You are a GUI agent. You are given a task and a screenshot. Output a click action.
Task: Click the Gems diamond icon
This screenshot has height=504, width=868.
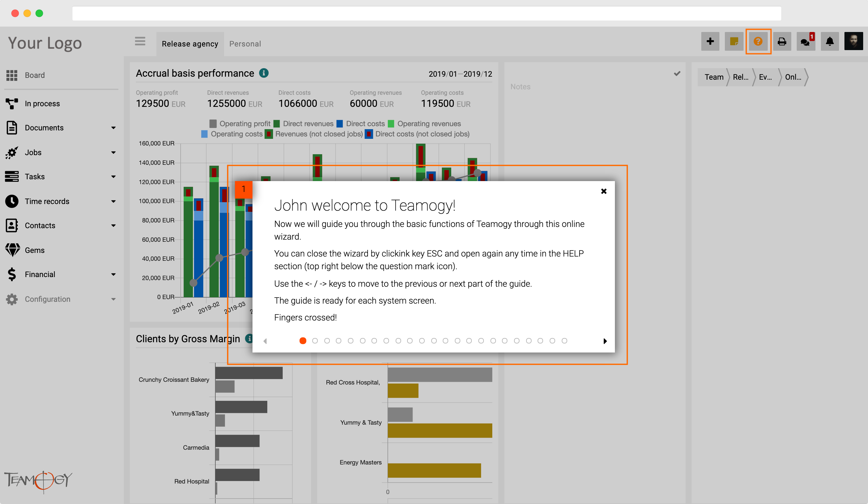pos(12,250)
